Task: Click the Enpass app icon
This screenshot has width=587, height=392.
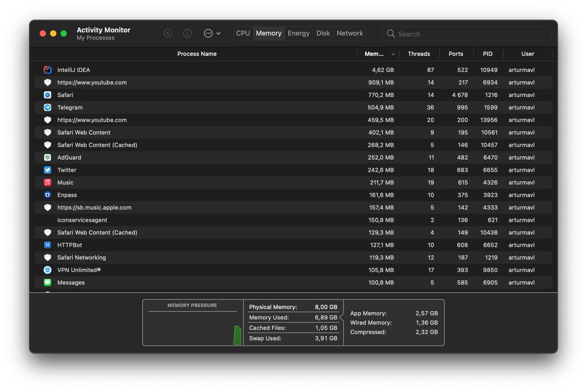Action: (x=47, y=195)
